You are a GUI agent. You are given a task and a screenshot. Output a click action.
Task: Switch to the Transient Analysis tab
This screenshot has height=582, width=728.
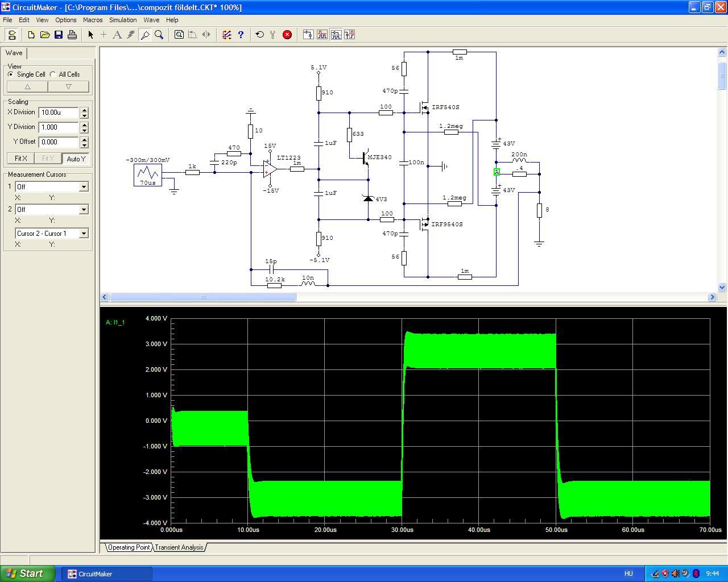(179, 547)
